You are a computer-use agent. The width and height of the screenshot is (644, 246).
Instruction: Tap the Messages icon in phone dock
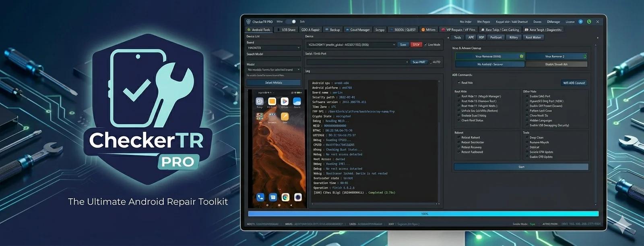[x=273, y=197]
